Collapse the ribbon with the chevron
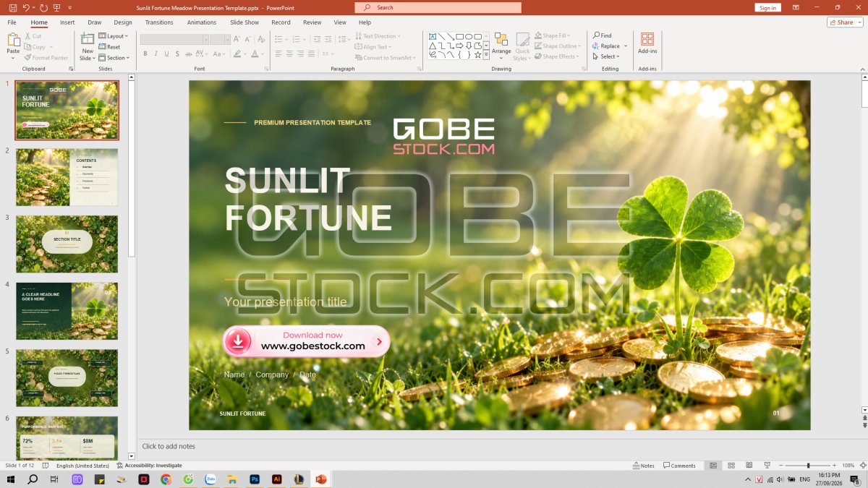This screenshot has width=868, height=488. pyautogui.click(x=862, y=69)
